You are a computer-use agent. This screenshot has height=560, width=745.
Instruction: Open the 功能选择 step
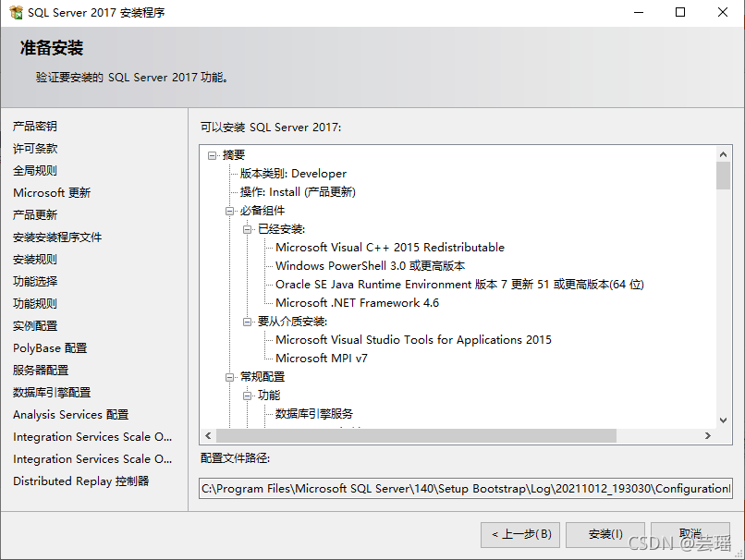pyautogui.click(x=35, y=282)
